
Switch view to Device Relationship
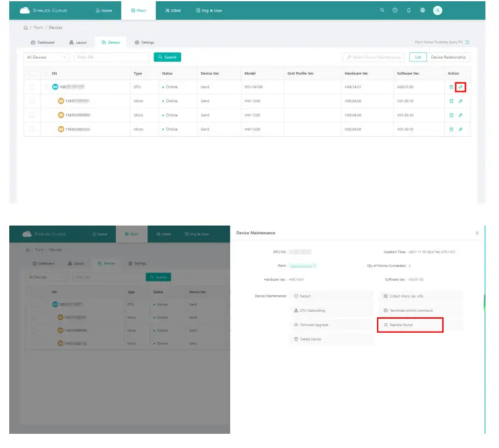click(x=448, y=57)
